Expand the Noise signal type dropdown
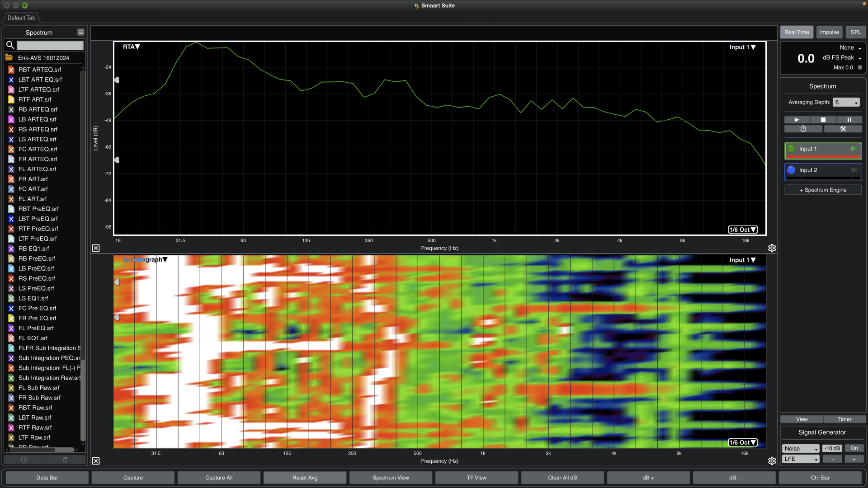Viewport: 868px width, 488px height. tap(801, 448)
